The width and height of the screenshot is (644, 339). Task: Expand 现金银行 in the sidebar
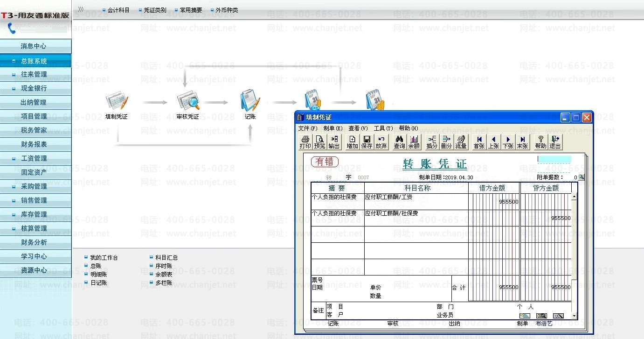(x=36, y=88)
